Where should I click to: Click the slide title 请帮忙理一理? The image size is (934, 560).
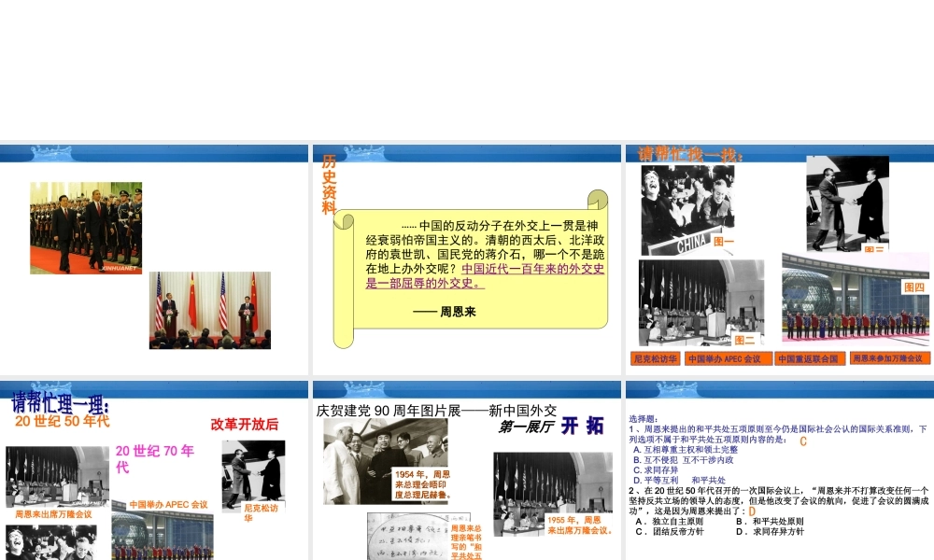point(60,403)
